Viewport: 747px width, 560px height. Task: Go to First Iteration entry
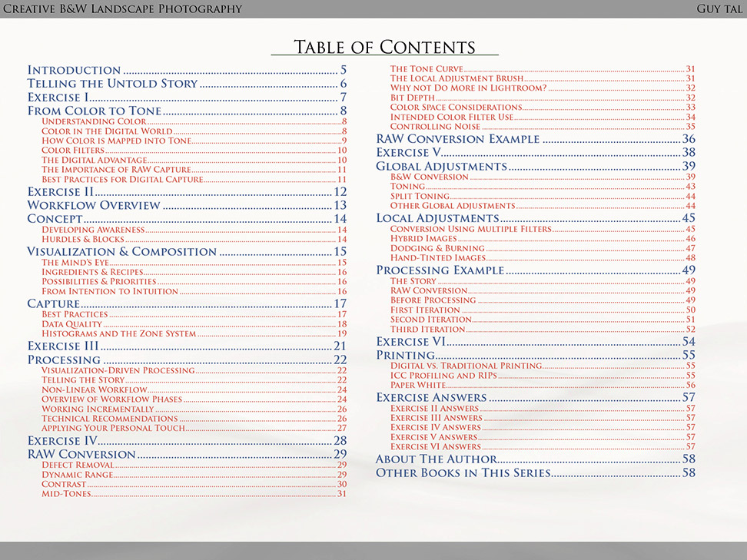point(543,310)
